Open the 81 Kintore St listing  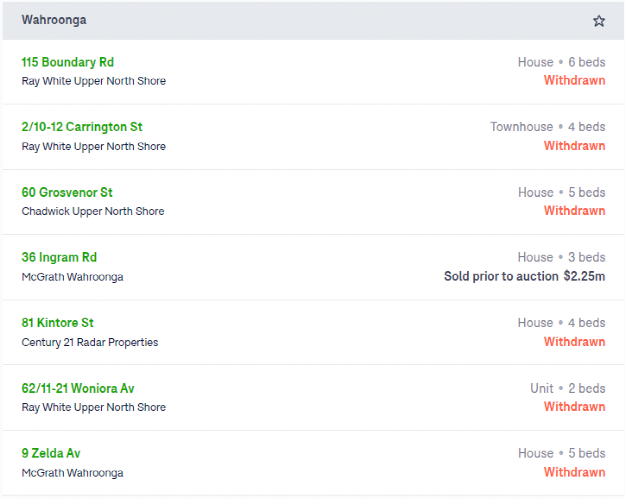click(x=57, y=323)
